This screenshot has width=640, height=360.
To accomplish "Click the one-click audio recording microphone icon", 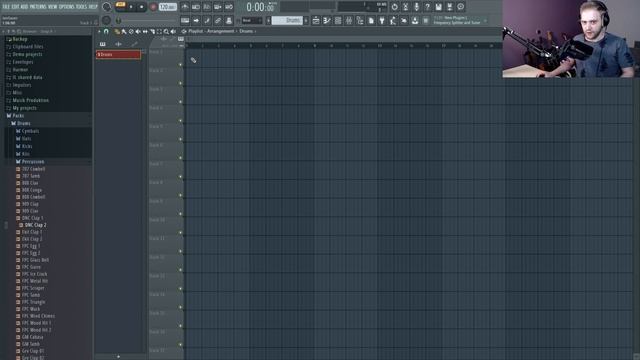I will point(416,7).
